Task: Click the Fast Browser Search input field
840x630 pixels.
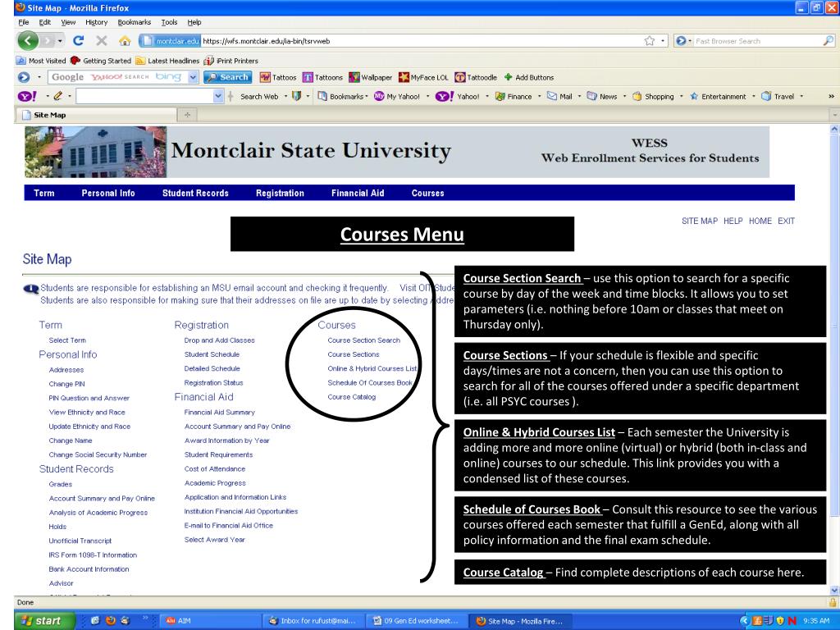Action: [x=757, y=41]
